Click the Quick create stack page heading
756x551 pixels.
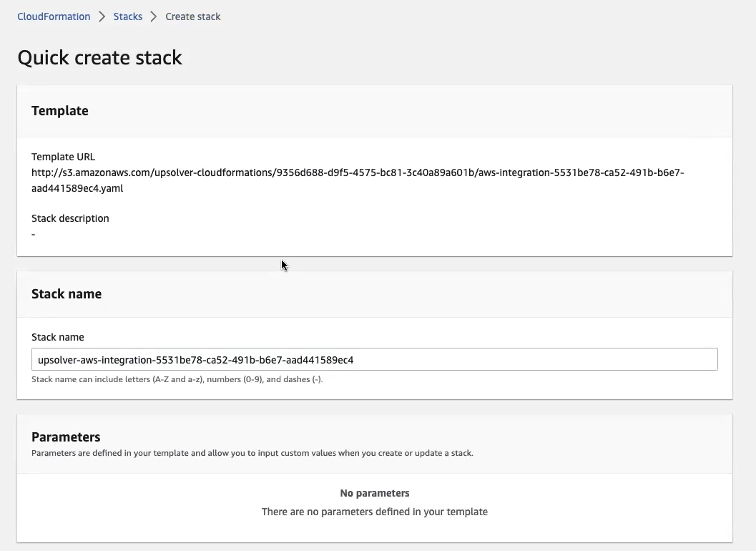click(99, 57)
